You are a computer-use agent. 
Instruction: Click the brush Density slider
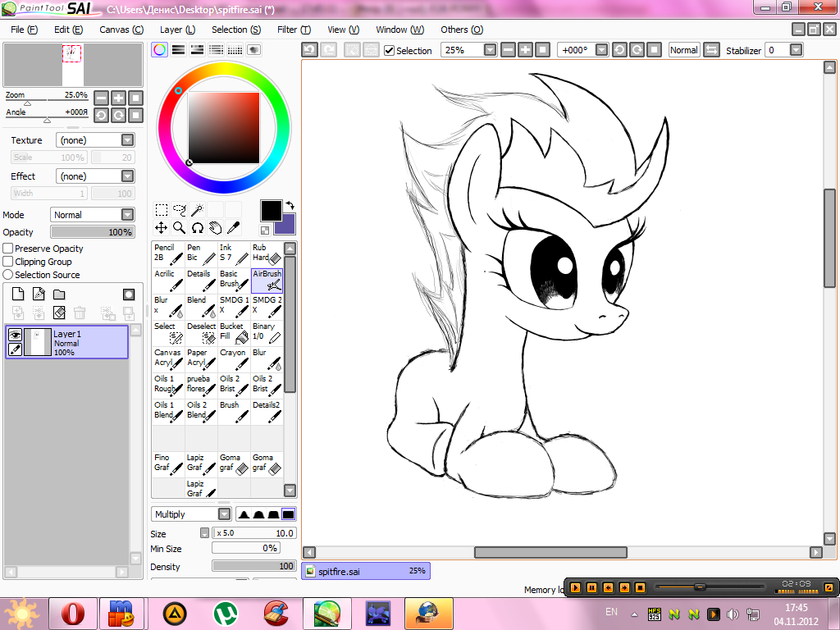click(253, 566)
